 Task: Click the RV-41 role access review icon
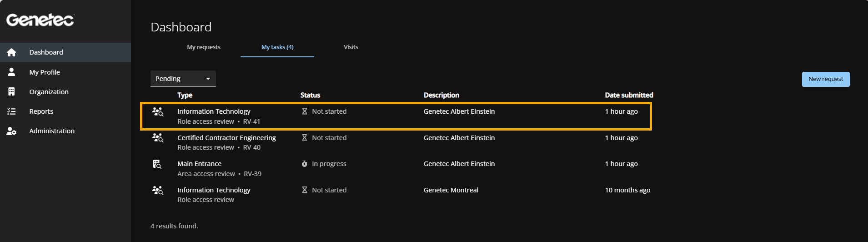[x=157, y=112]
